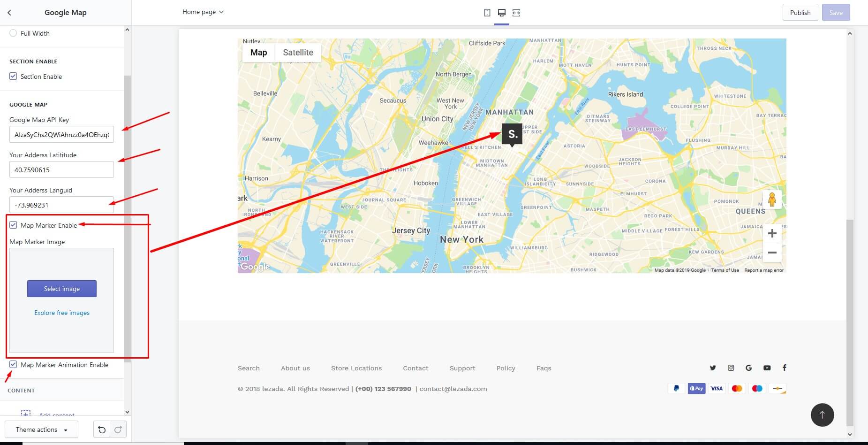Image resolution: width=868 pixels, height=445 pixels.
Task: Open Contact footer link
Action: 415,368
